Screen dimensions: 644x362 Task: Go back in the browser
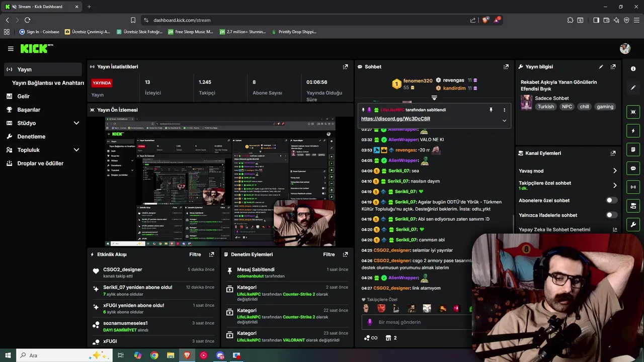[x=7, y=20]
